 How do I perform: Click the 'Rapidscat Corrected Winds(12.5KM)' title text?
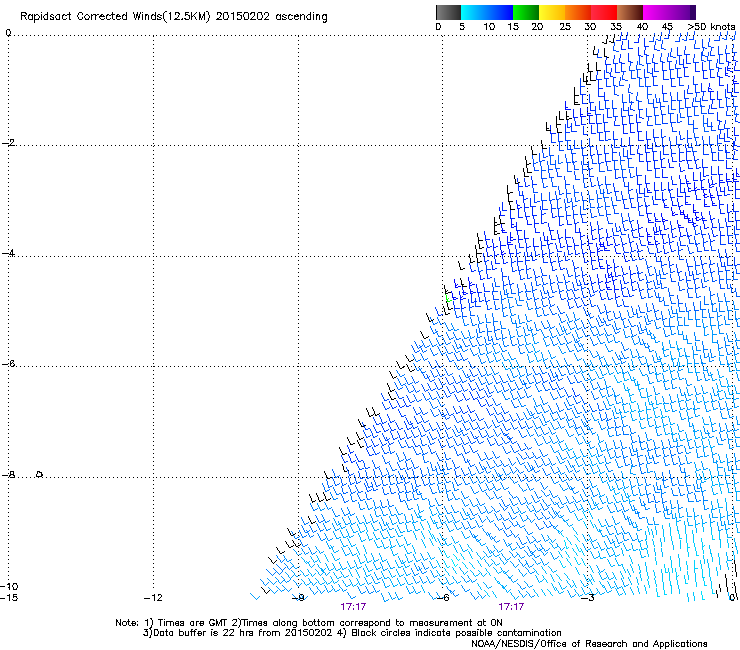click(115, 17)
